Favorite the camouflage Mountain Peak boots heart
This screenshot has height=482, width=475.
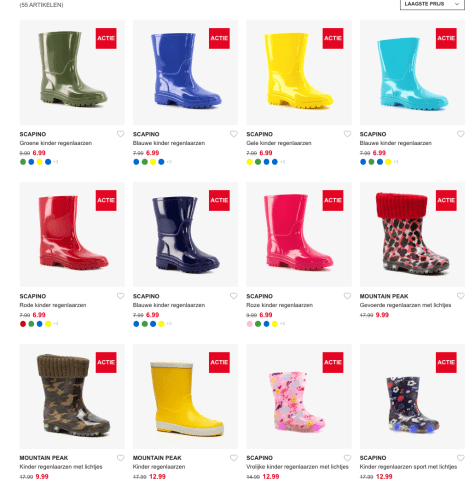[x=120, y=458]
